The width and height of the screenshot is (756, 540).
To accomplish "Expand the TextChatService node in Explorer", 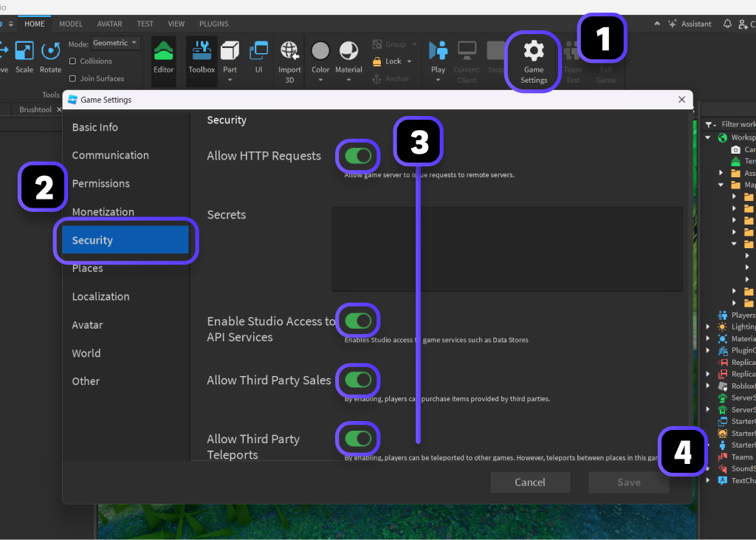I will [x=708, y=481].
